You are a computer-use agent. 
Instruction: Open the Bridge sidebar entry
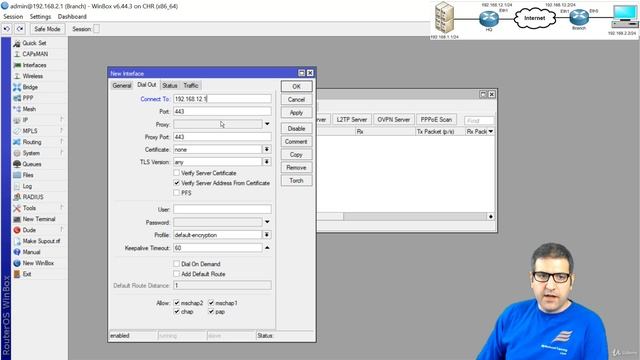(30, 87)
